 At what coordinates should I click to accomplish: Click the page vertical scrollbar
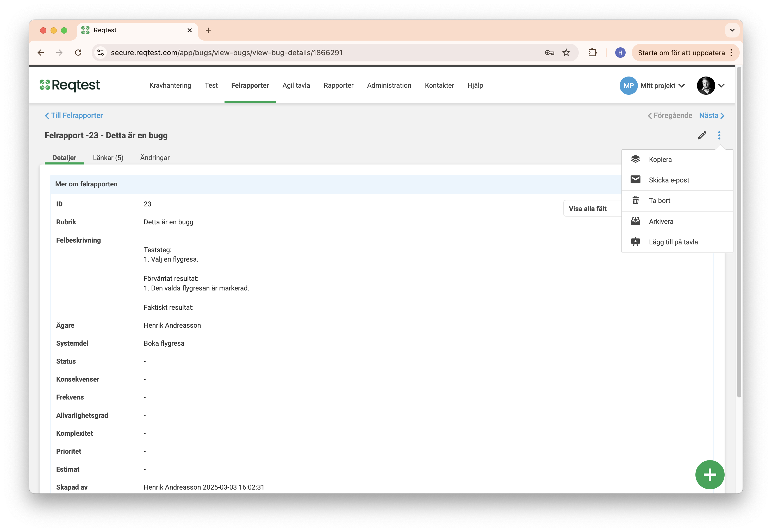click(739, 232)
